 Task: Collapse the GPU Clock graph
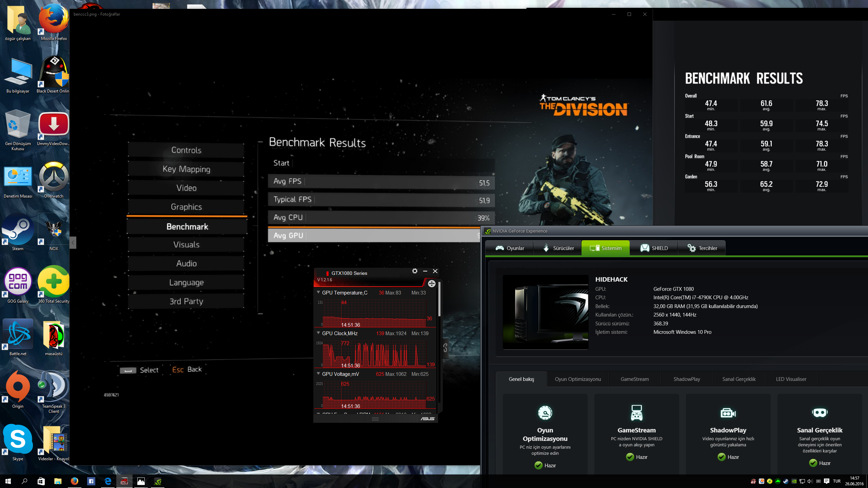(318, 333)
